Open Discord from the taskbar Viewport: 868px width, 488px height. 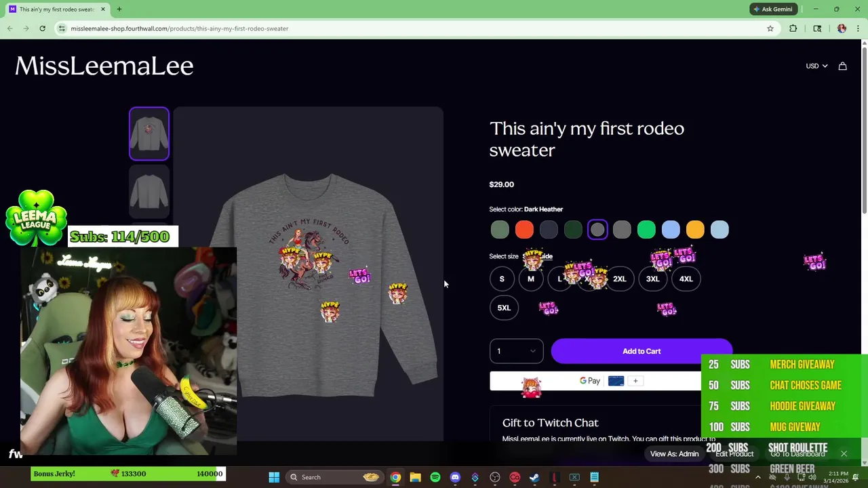point(455,477)
